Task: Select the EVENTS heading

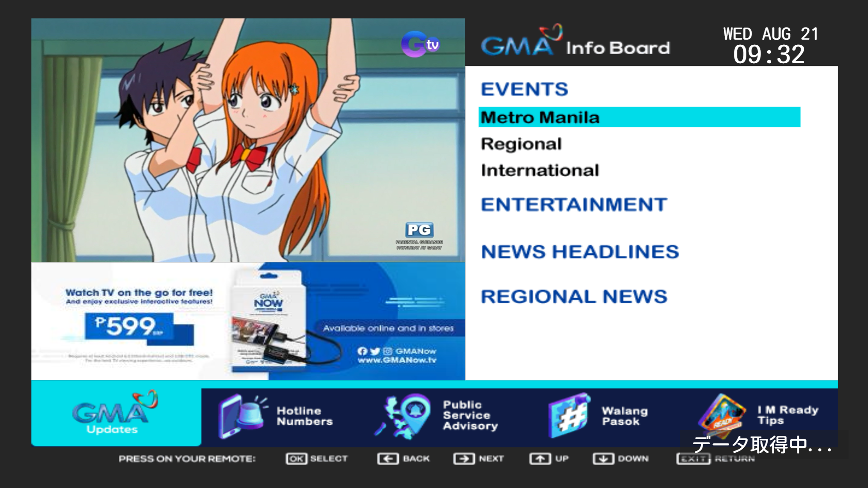Action: pos(524,89)
